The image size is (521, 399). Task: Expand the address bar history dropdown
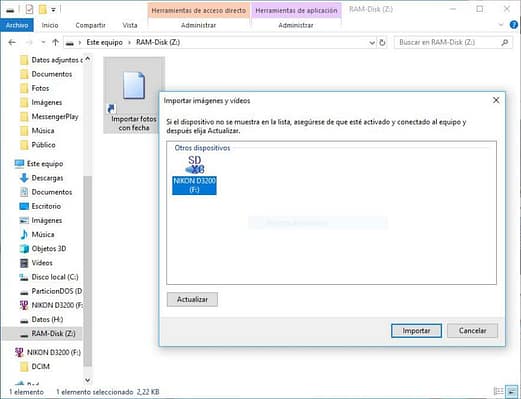tap(372, 43)
